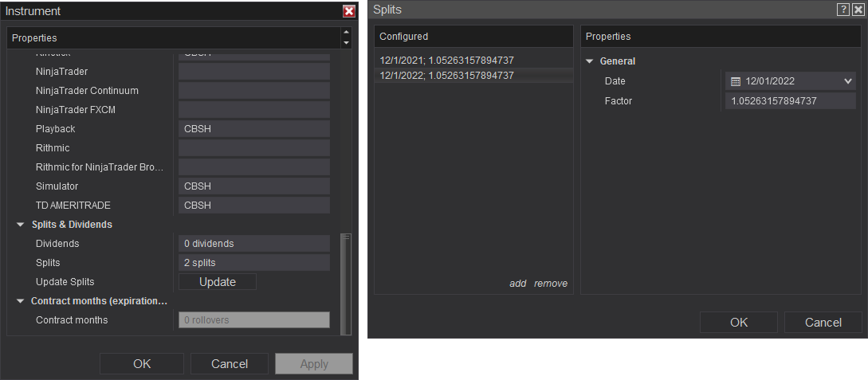
Task: Click the NinjaTrader symbol field
Action: (x=254, y=72)
